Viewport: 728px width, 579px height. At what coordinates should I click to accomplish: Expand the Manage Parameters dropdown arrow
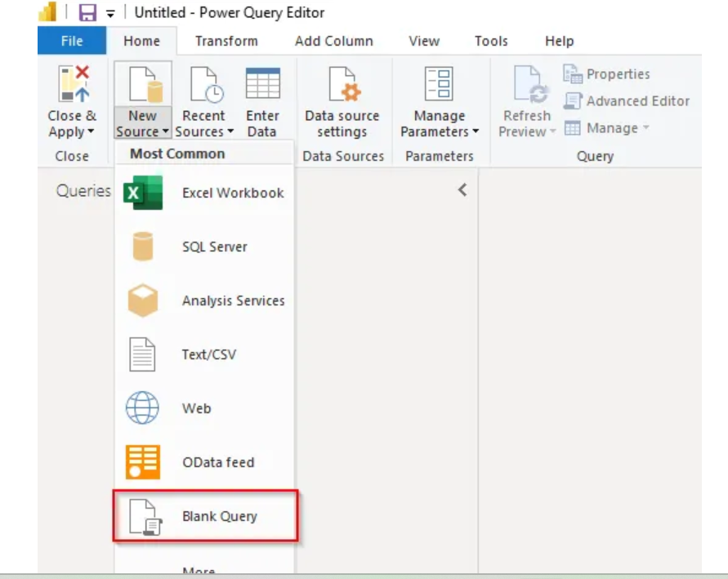(x=476, y=131)
